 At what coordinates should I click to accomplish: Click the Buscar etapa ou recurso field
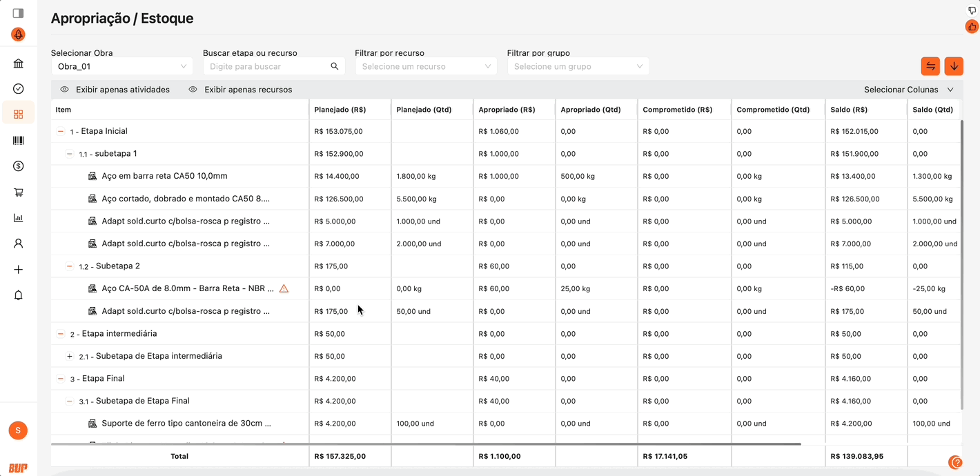click(x=267, y=66)
